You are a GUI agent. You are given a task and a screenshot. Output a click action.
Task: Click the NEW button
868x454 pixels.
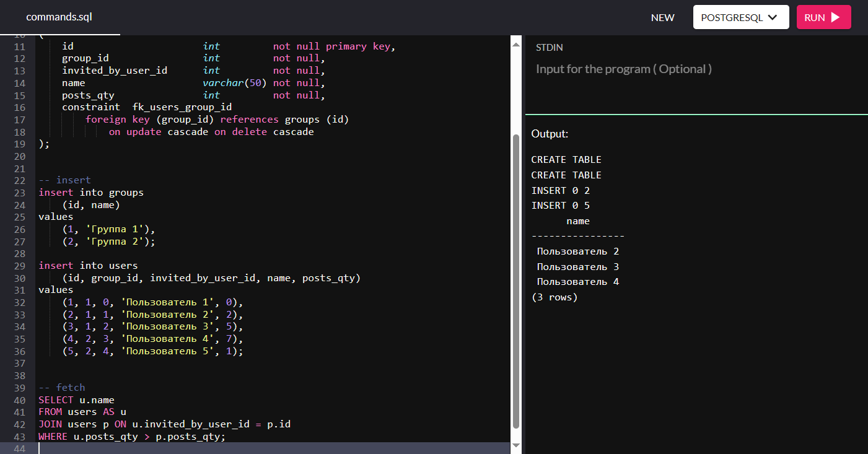click(x=662, y=17)
